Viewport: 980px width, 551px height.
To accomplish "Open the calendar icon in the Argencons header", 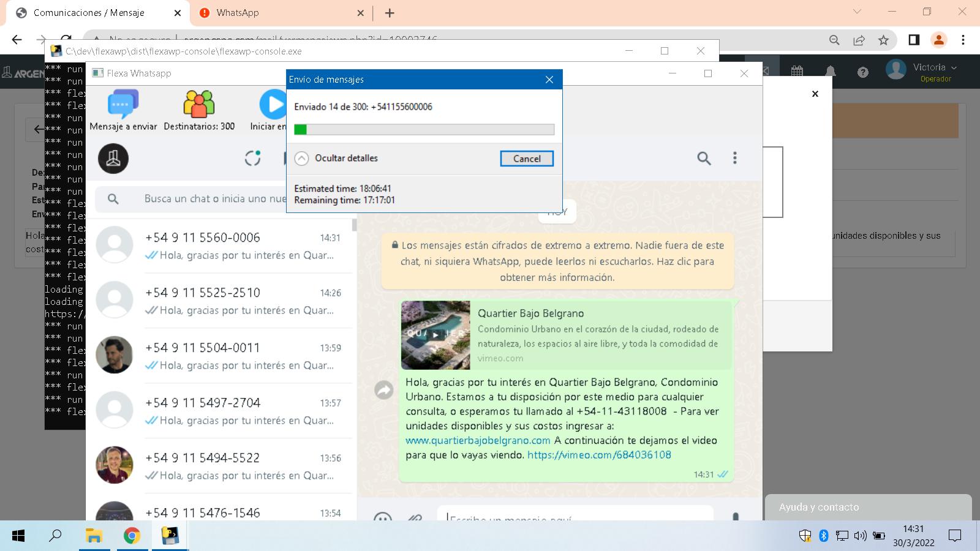I will tap(797, 72).
